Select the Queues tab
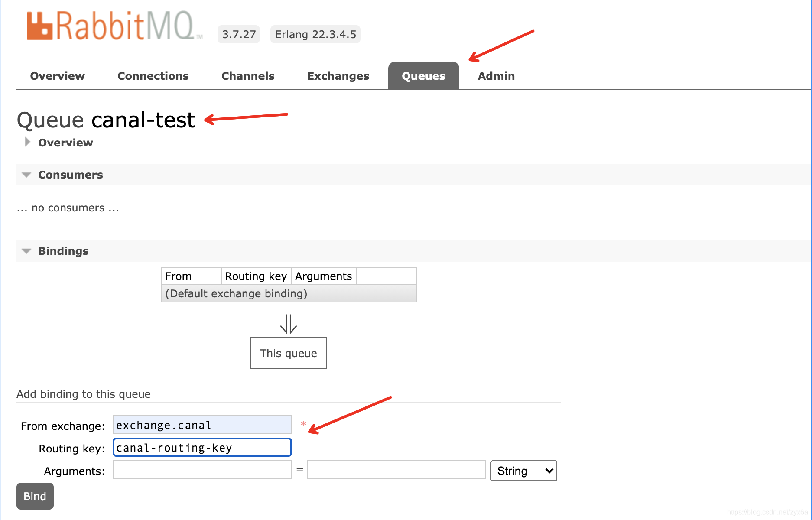812x520 pixels. point(423,76)
